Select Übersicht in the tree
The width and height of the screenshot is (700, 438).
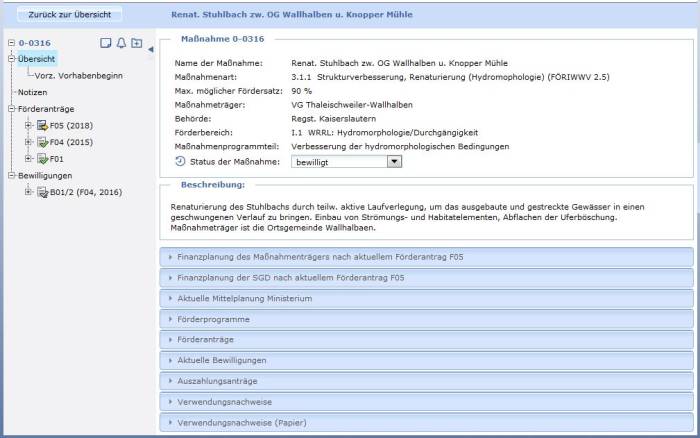click(37, 59)
